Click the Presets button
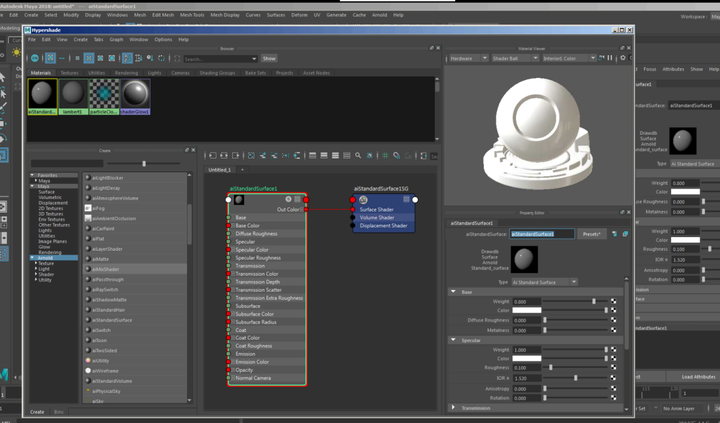The image size is (720, 423). tap(591, 234)
